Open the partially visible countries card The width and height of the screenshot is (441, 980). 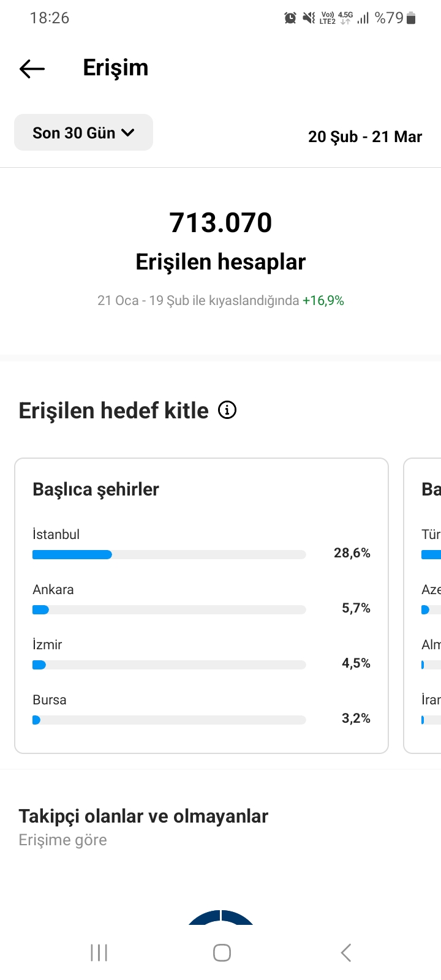[423, 605]
